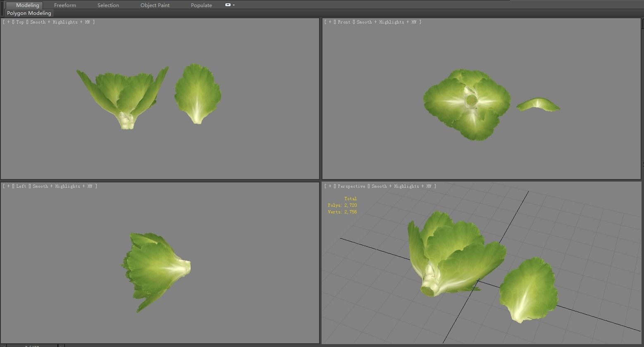Click the yellow Total statistics label

tap(351, 199)
